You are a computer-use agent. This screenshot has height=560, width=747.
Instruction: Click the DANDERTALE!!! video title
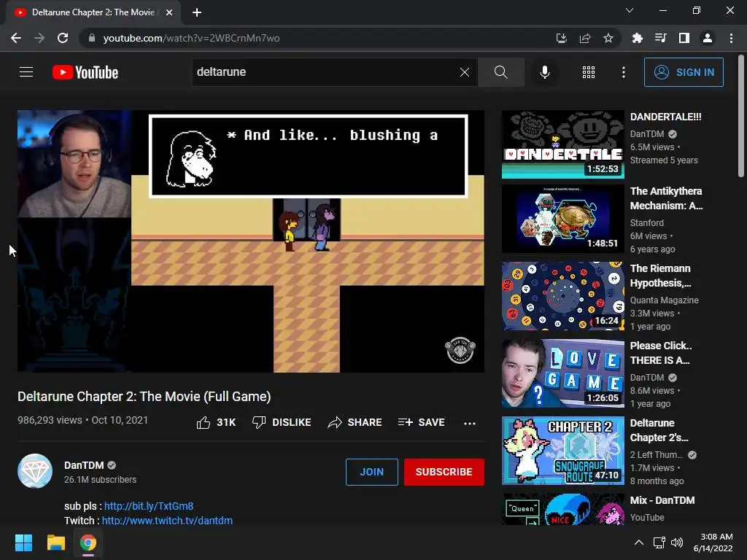pos(665,117)
